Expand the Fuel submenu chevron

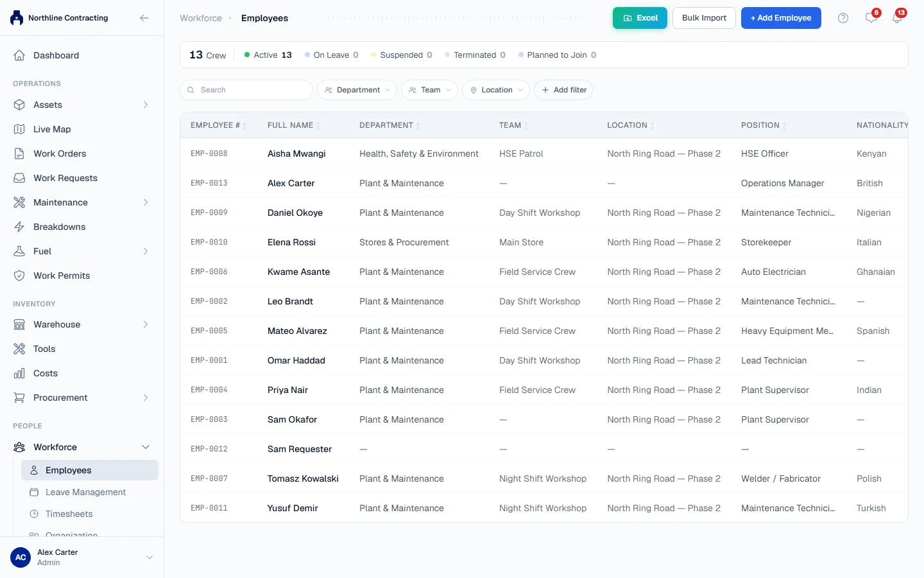146,251
